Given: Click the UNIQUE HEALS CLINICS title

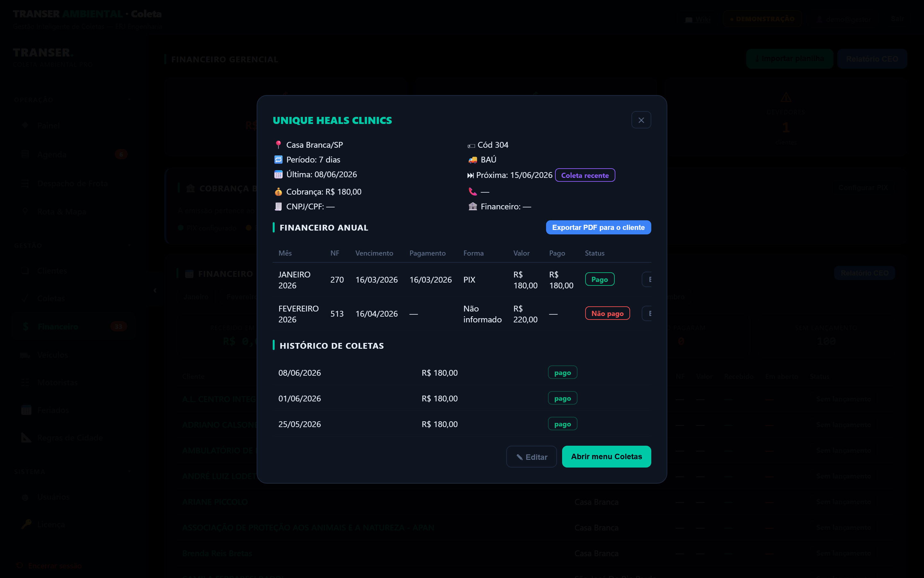Looking at the screenshot, I should (332, 120).
